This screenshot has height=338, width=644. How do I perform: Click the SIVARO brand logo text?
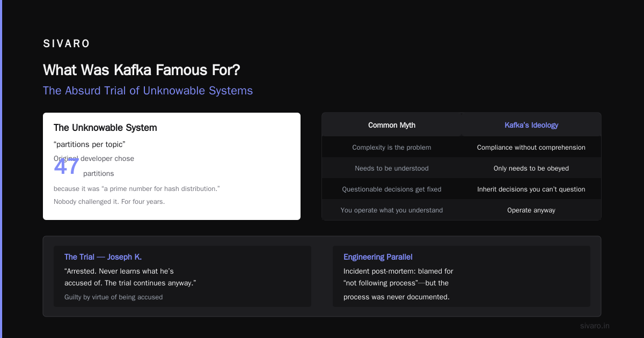coord(67,44)
